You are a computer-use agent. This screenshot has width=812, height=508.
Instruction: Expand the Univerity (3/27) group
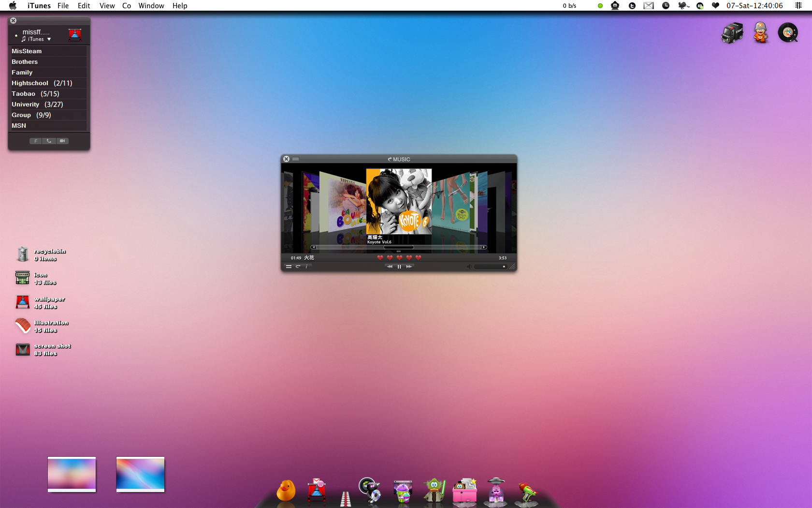point(48,105)
